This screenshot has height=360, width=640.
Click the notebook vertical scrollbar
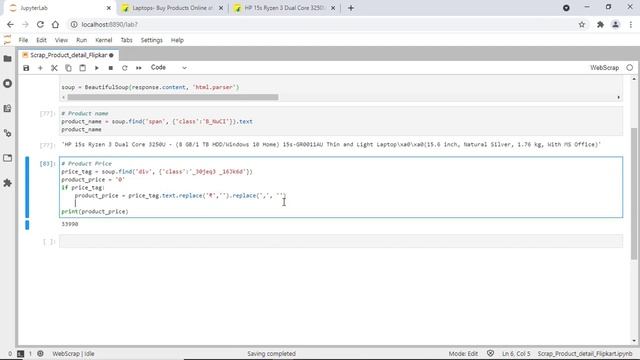click(x=633, y=193)
